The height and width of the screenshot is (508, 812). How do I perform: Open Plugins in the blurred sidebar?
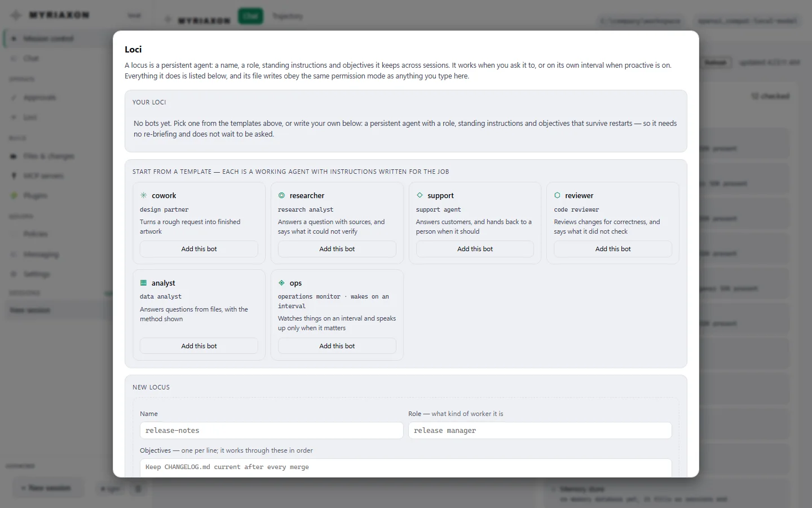coord(35,196)
